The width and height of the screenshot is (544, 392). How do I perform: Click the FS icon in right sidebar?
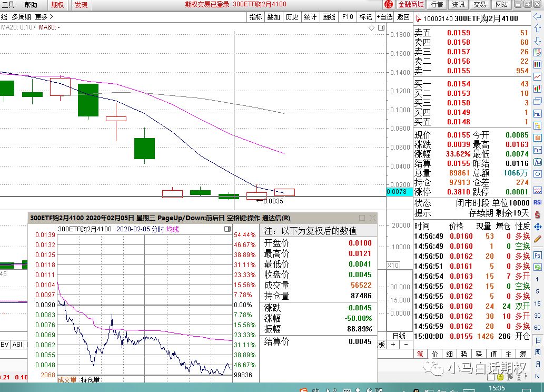pyautogui.click(x=537, y=255)
